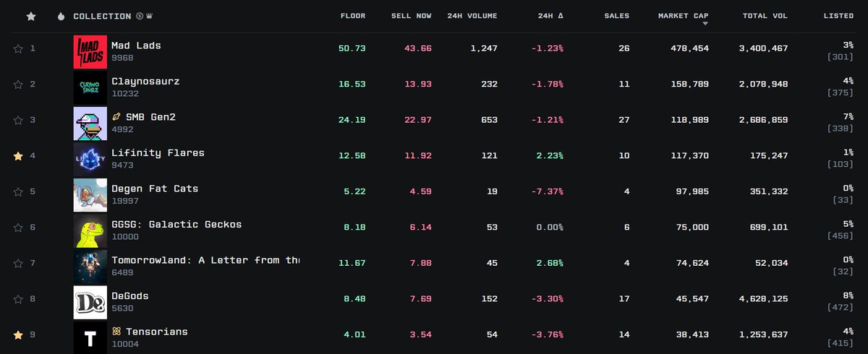The height and width of the screenshot is (354, 868).
Task: Open the Lifinity Flares collection image
Action: (x=90, y=159)
